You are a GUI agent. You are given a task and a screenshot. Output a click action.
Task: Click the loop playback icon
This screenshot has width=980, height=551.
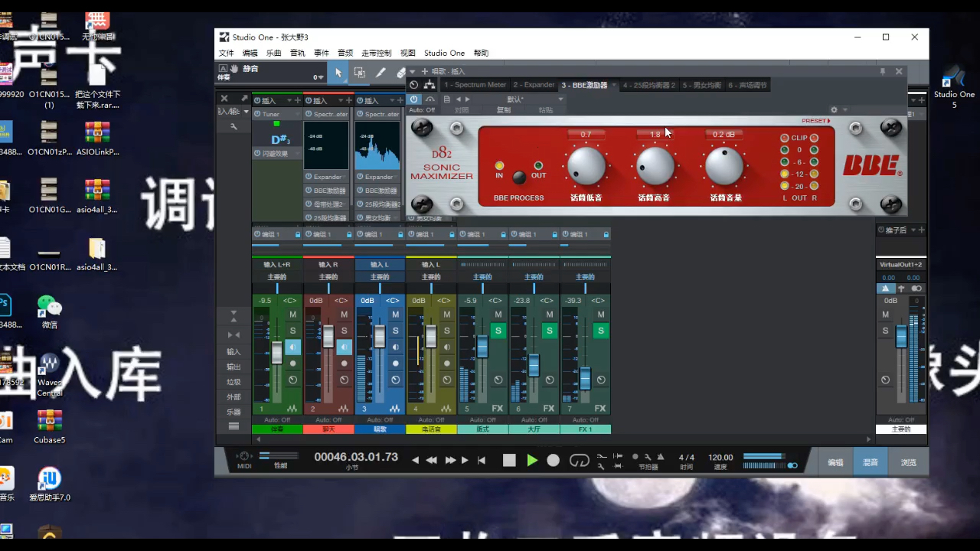[x=580, y=460]
